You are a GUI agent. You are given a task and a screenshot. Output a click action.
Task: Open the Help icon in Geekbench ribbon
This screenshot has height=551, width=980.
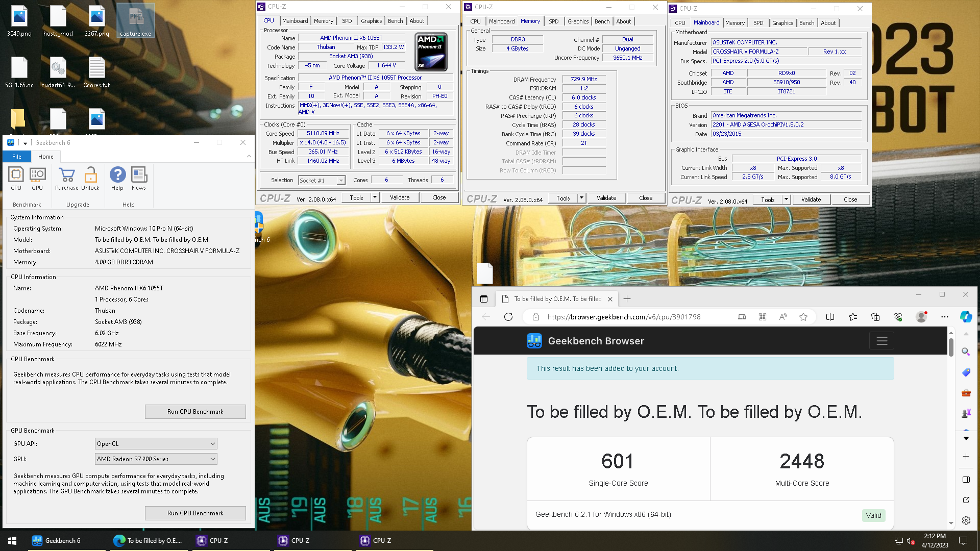pos(117,179)
